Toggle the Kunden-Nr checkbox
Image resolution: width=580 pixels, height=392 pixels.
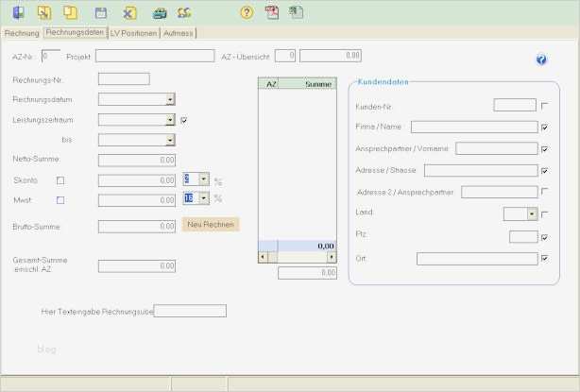[x=544, y=106]
